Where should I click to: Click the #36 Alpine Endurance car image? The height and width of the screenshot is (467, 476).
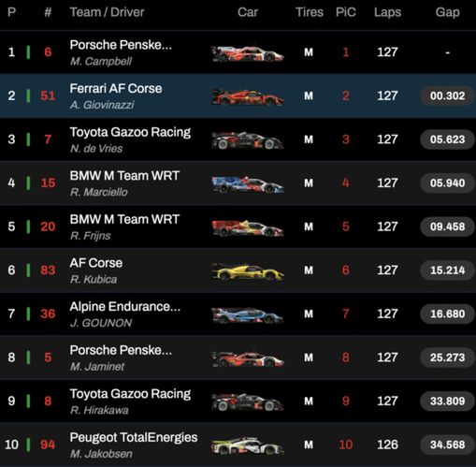(x=248, y=315)
